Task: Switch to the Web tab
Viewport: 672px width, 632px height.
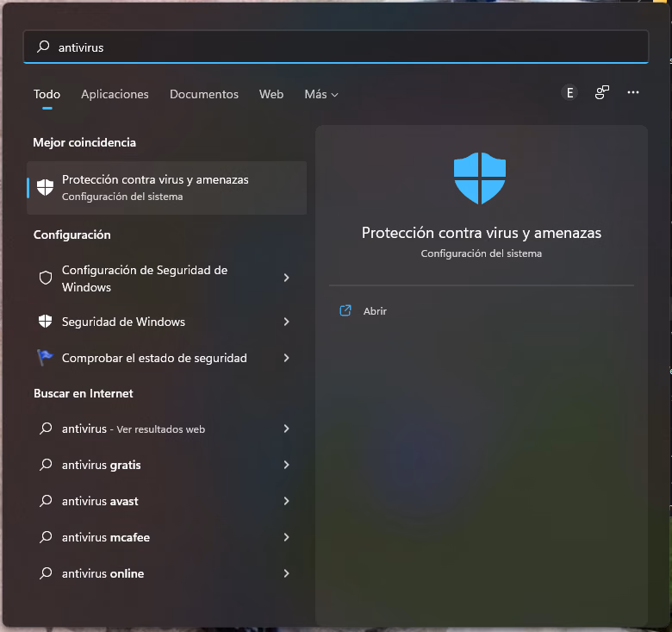Action: click(x=271, y=94)
